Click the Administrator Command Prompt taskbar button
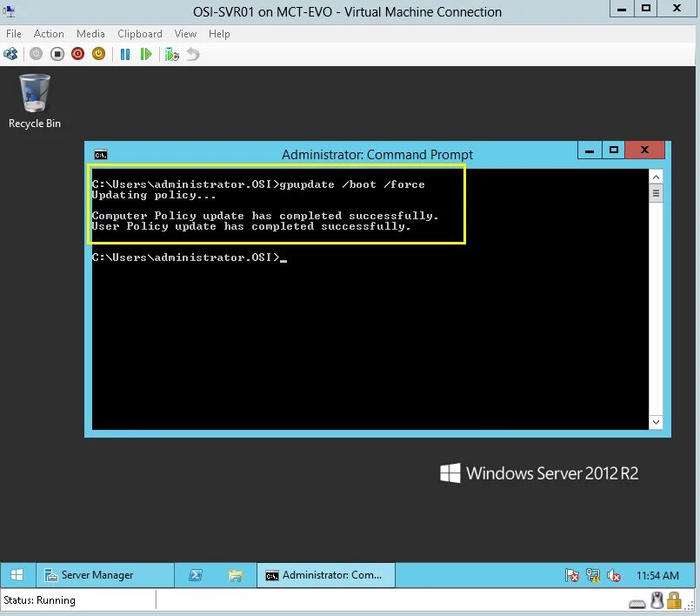Viewport: 700px width, 616px height. (x=326, y=575)
